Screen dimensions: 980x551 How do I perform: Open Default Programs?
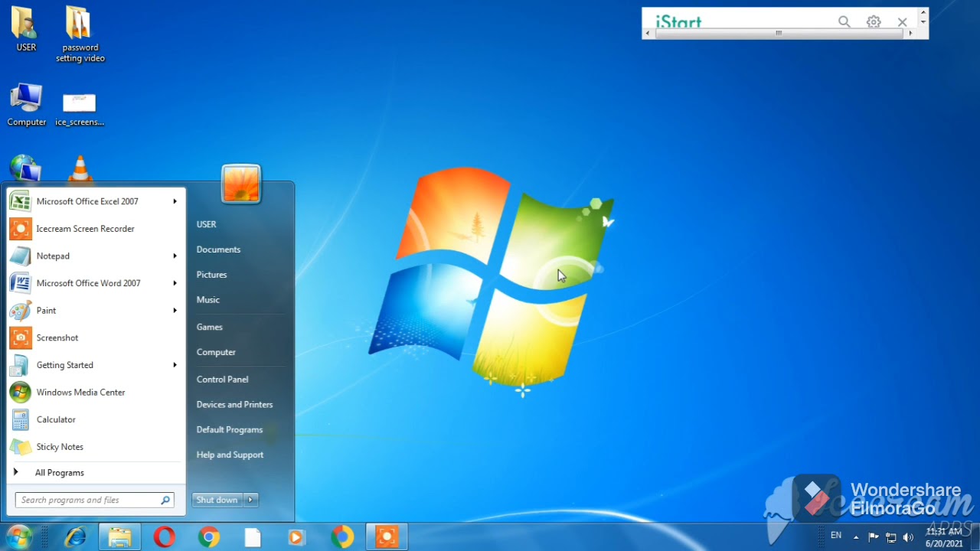(229, 430)
